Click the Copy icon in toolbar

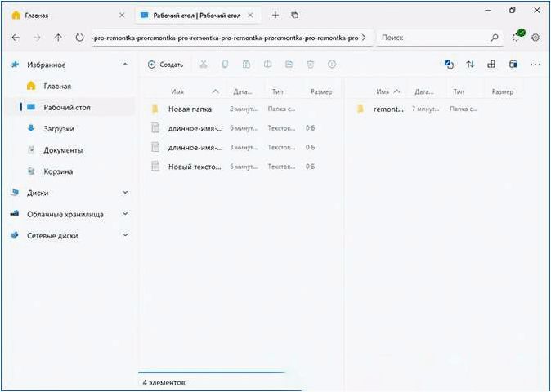pos(225,65)
